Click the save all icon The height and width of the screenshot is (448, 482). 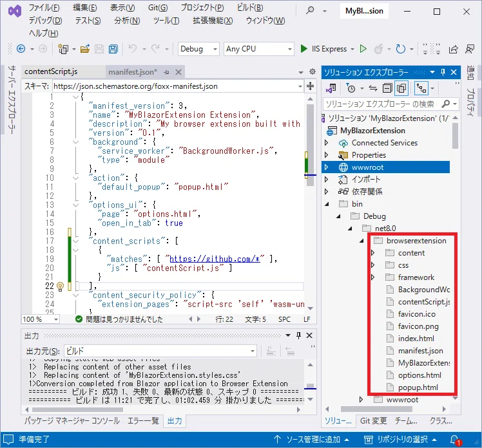pyautogui.click(x=113, y=49)
